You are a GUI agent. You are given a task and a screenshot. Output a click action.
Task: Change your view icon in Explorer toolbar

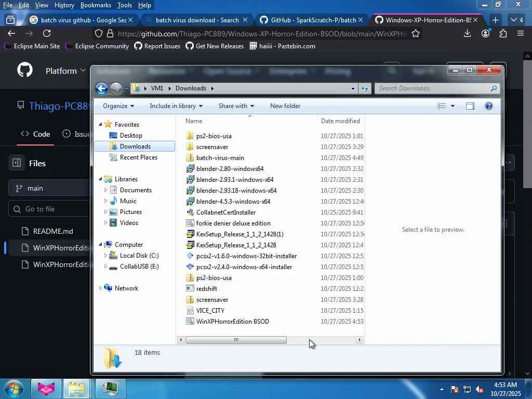[442, 106]
